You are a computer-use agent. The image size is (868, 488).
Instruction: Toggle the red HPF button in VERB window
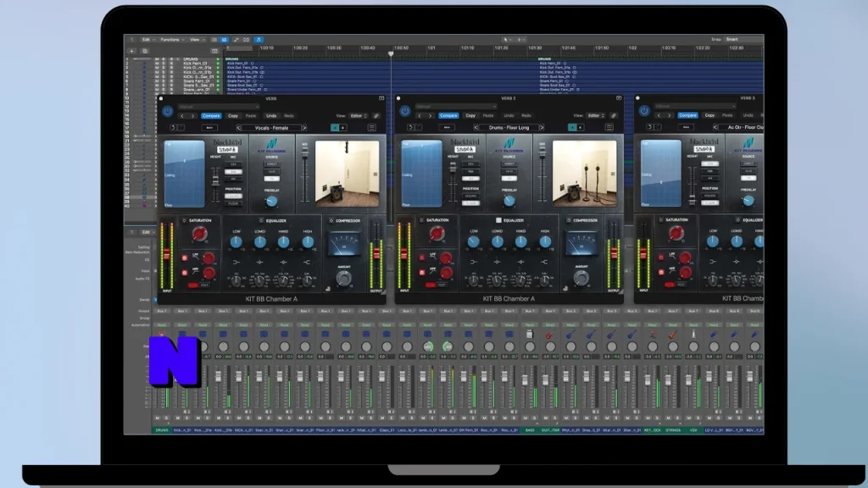(x=185, y=273)
